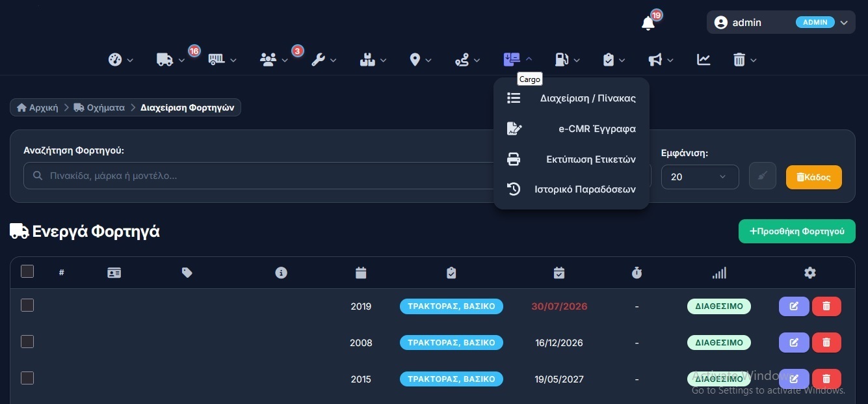Viewport: 868px width, 404px height.
Task: Open the people nav icon with badge 3
Action: [x=268, y=60]
